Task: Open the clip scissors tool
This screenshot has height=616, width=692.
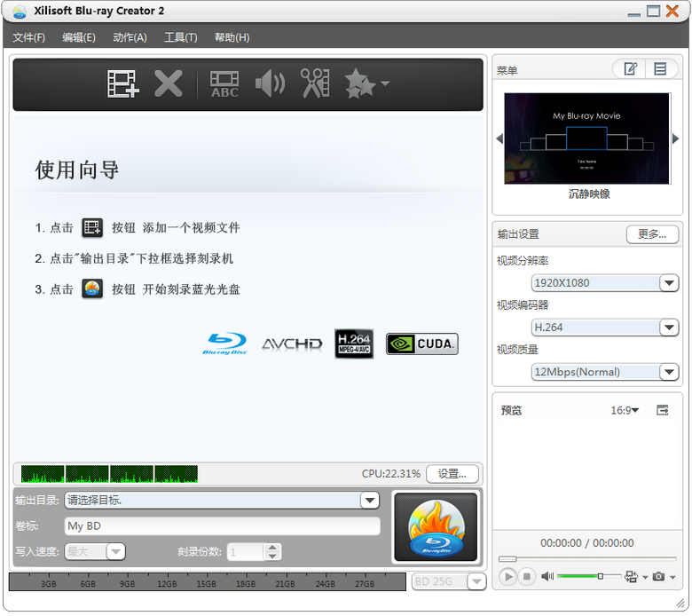Action: pos(315,83)
